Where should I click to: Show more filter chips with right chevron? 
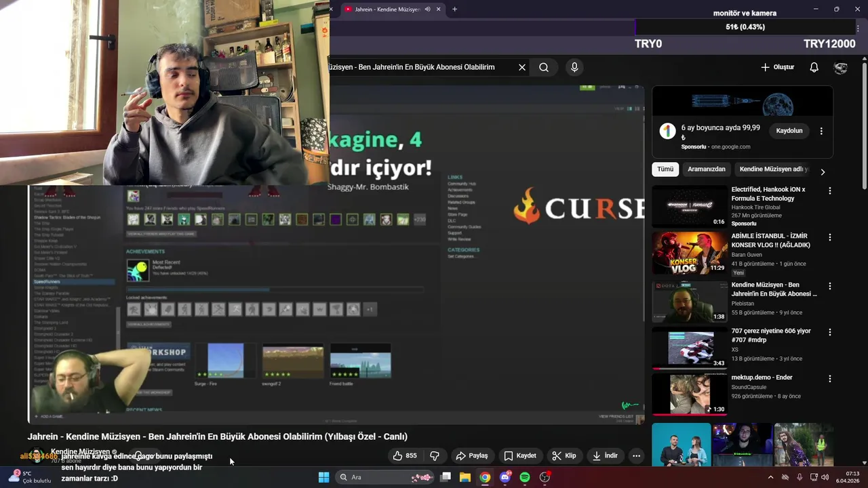click(823, 171)
